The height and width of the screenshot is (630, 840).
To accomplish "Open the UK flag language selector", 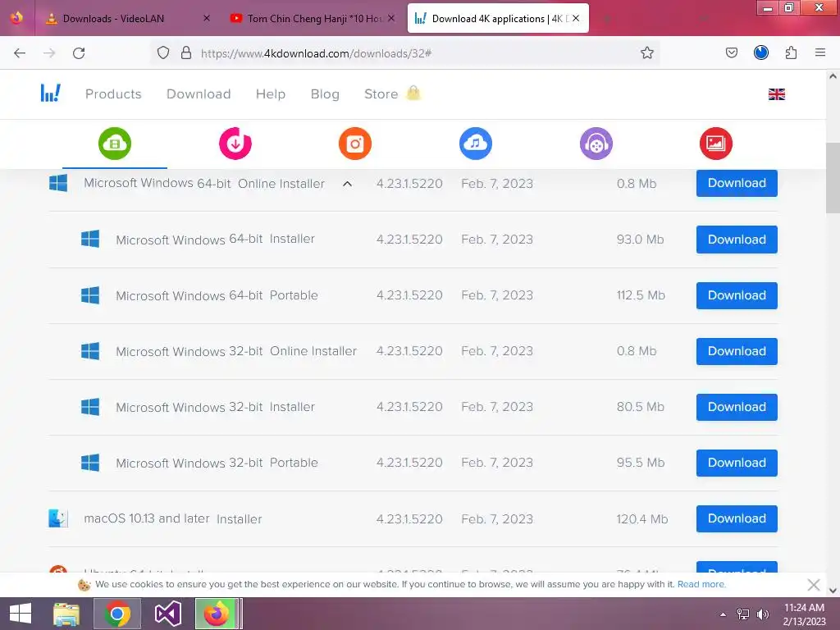I will point(777,94).
